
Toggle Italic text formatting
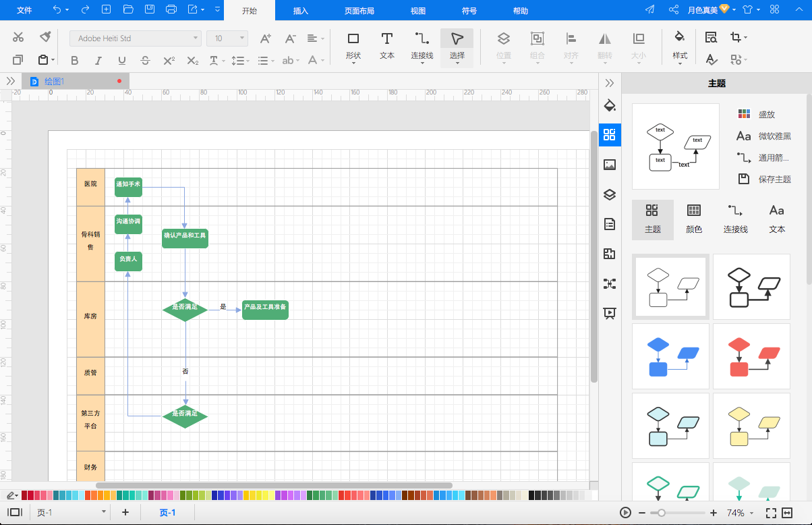tap(98, 61)
